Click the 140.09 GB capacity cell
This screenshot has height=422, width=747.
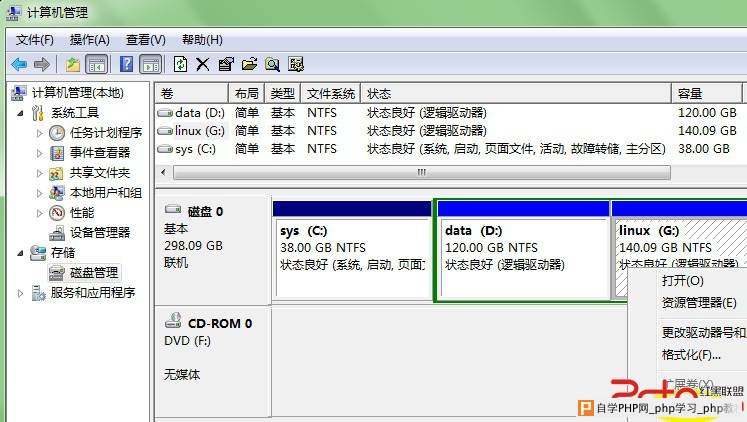click(x=707, y=131)
